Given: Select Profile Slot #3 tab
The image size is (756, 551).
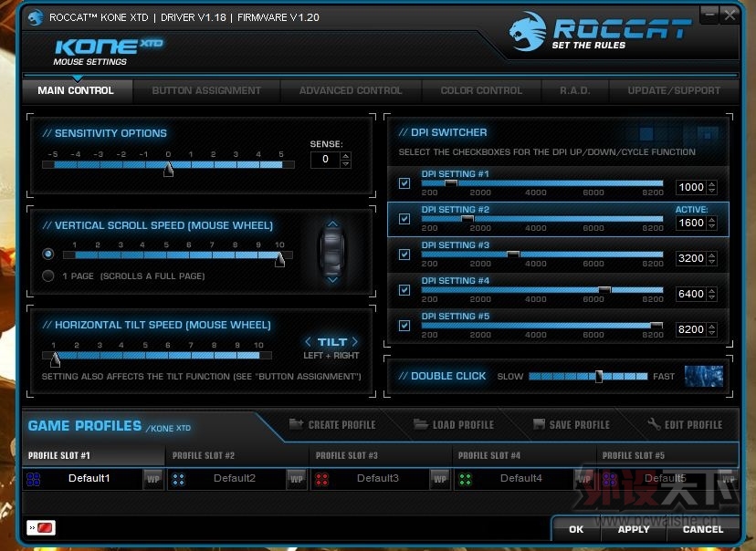Looking at the screenshot, I should (x=380, y=455).
